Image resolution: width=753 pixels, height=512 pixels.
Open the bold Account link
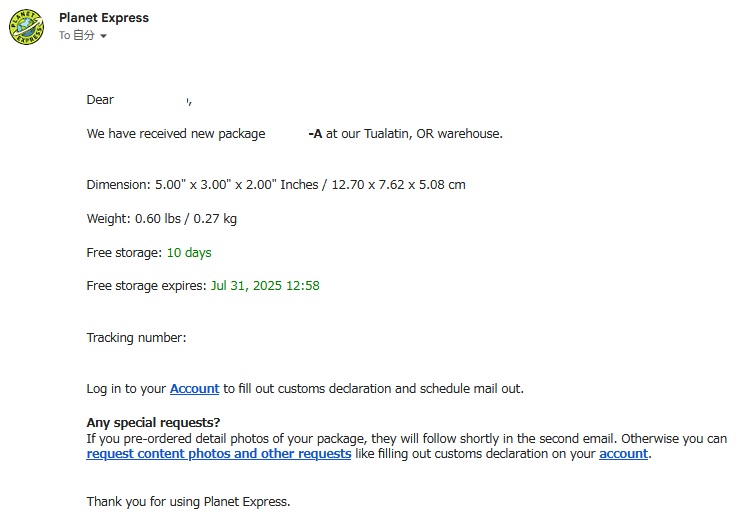194,389
